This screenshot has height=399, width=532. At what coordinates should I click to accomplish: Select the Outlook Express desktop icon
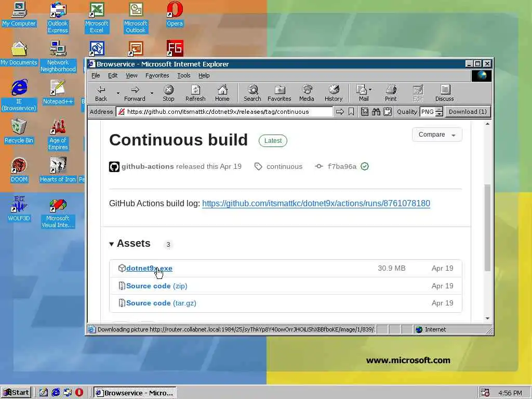[x=58, y=17]
